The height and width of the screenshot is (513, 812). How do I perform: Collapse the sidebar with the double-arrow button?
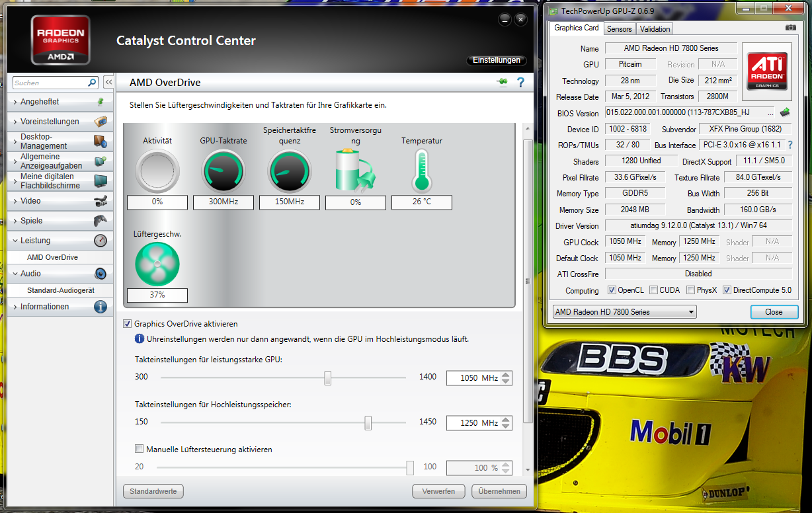[108, 83]
